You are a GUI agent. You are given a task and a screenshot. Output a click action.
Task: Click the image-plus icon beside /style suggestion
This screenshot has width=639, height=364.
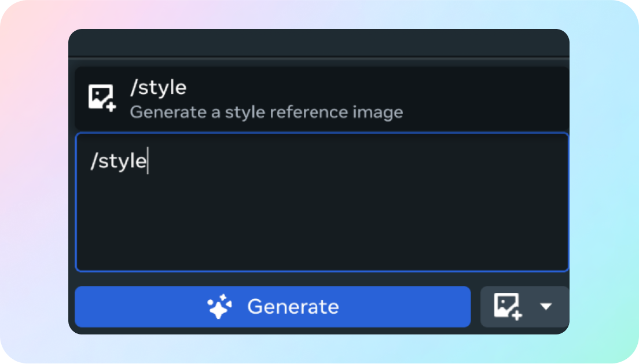click(102, 98)
